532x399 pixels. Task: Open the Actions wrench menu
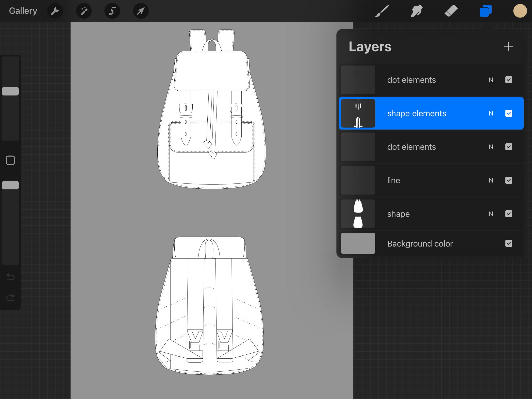[x=55, y=11]
